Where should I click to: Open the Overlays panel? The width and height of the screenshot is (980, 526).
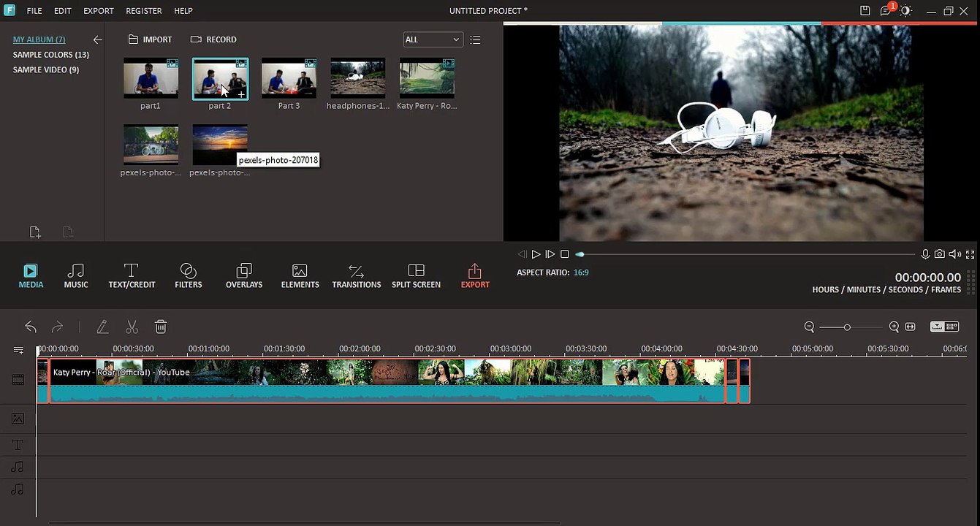click(244, 276)
